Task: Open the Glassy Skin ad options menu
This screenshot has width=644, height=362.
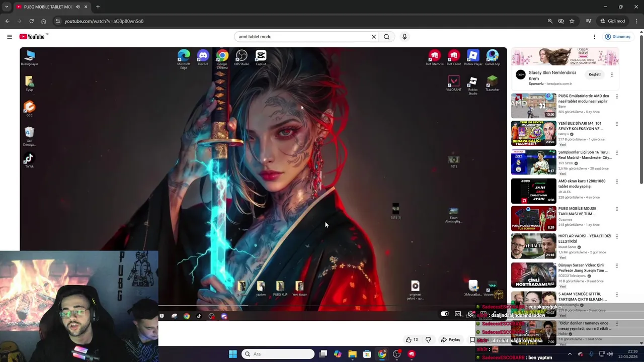Action: tap(612, 74)
